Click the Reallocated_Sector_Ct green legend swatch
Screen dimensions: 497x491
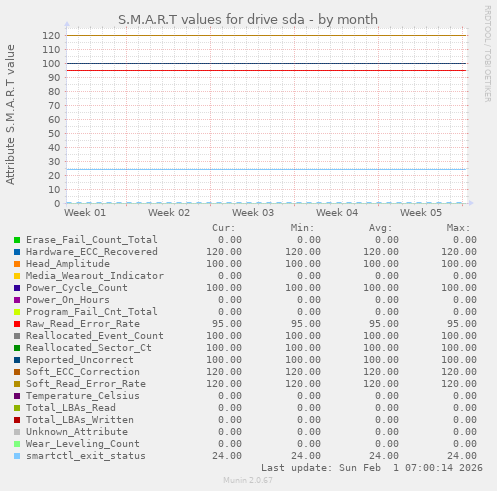(x=17, y=348)
